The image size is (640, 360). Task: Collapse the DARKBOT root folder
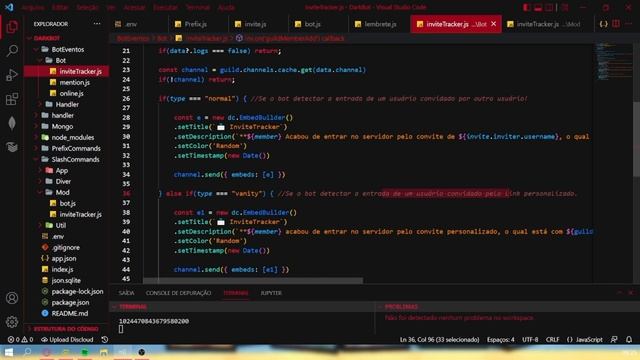[67, 38]
